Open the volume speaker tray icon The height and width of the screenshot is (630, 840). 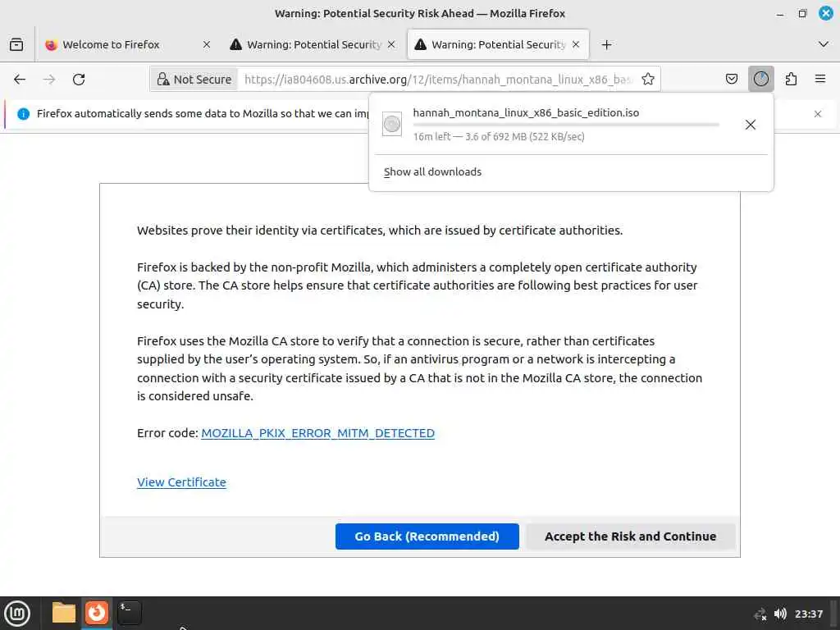click(x=781, y=614)
